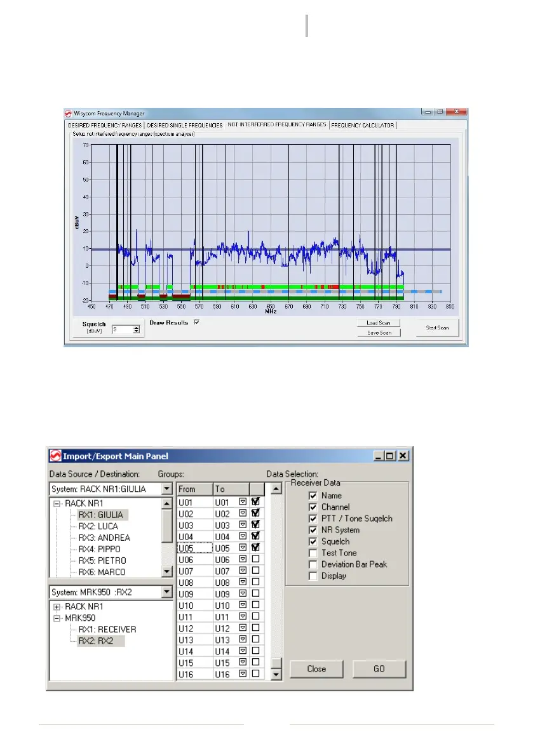533x756 pixels.
Task: Open the System: RACK NR1:GIULIA dropdown
Action: 167,489
